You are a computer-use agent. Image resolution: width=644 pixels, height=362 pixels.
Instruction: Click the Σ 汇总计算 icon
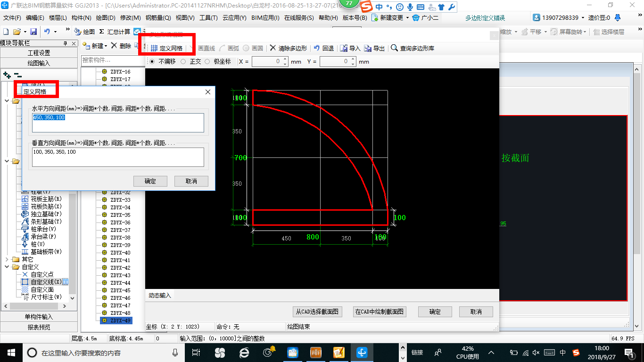(x=101, y=32)
